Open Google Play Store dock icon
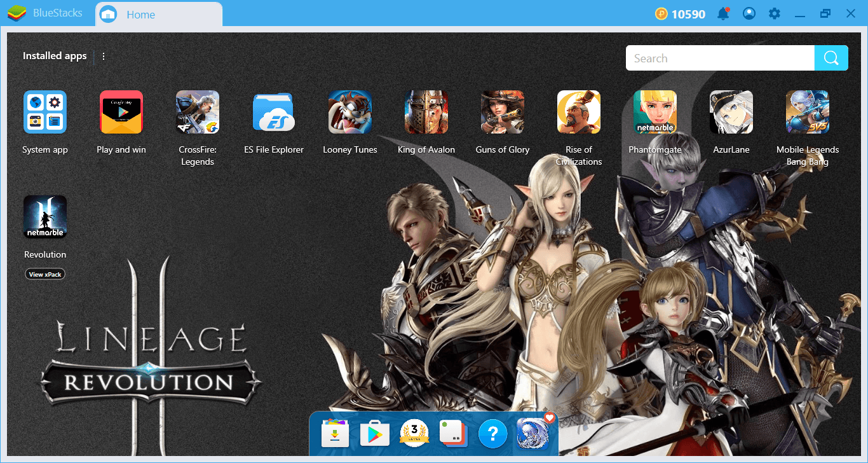868x463 pixels. point(374,434)
